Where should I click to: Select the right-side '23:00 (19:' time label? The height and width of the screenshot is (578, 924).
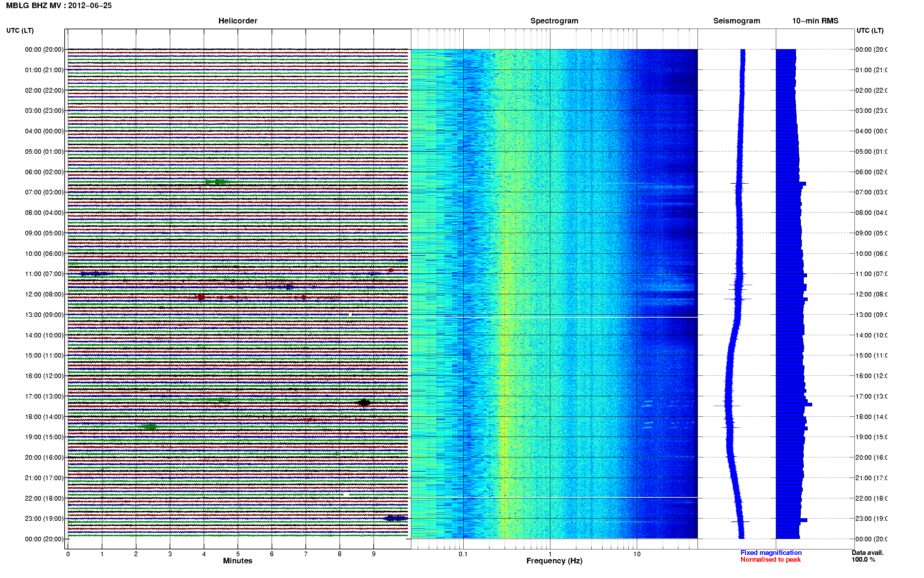pyautogui.click(x=871, y=519)
